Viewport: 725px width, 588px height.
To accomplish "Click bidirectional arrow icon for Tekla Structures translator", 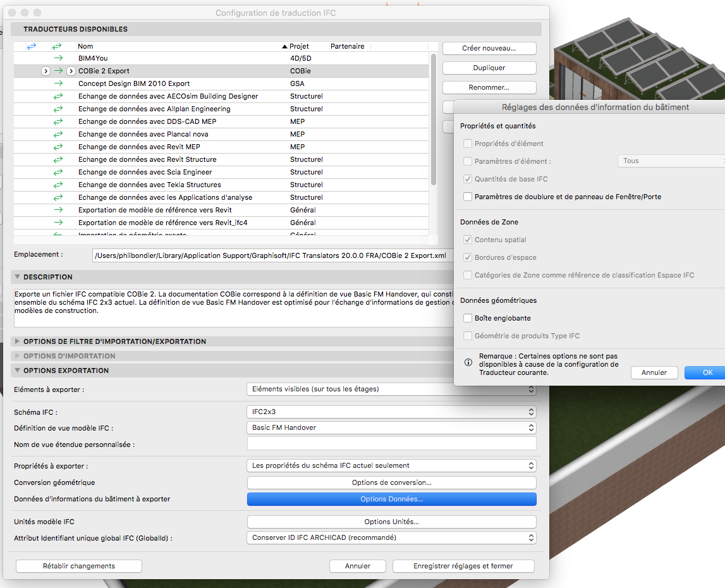I will (58, 185).
